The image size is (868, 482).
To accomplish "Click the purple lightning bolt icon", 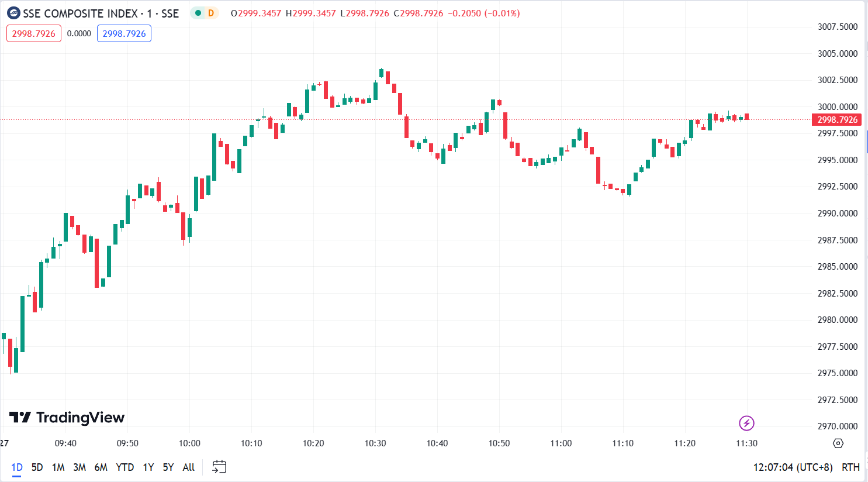I will coord(746,423).
